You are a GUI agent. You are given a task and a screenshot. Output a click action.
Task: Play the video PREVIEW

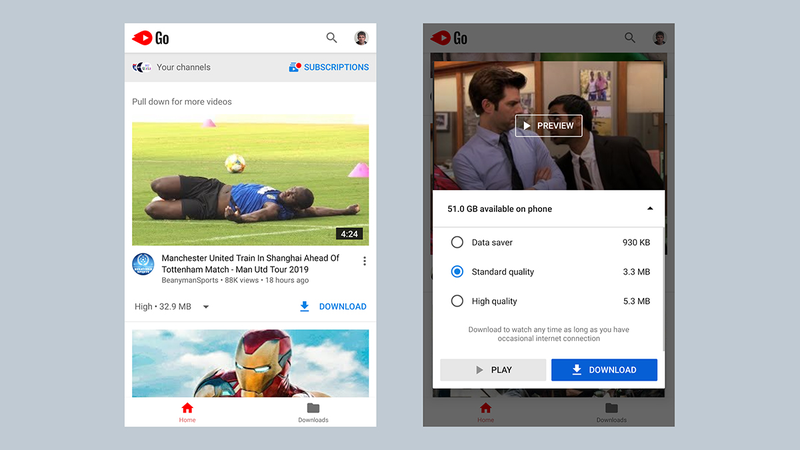point(548,126)
